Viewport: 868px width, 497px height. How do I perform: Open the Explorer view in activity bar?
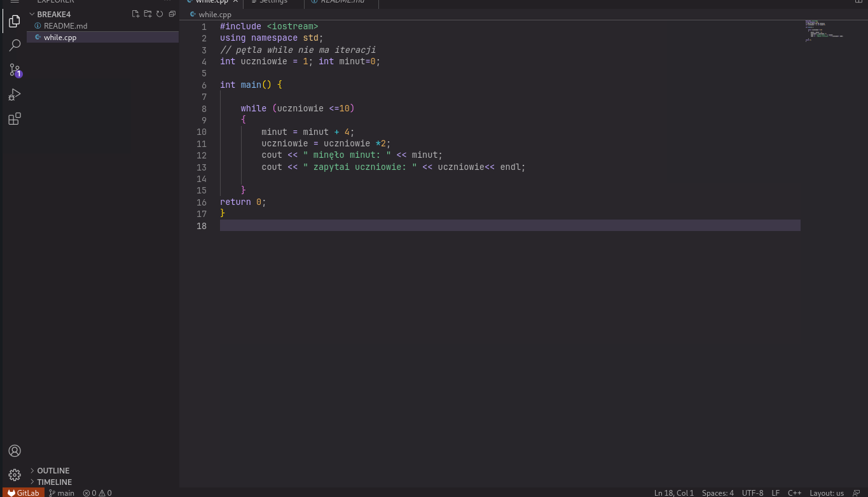(x=15, y=21)
